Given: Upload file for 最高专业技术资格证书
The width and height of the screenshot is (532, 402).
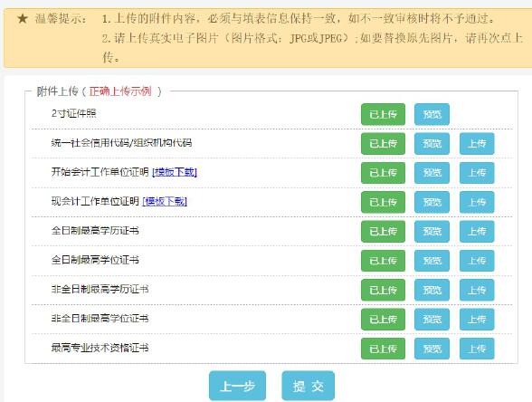Looking at the screenshot, I should [477, 349].
